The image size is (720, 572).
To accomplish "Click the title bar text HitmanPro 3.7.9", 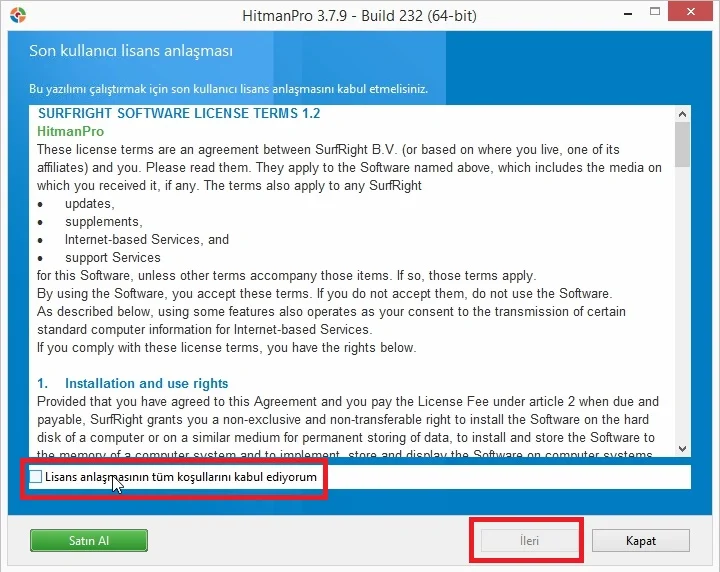I will pos(359,16).
